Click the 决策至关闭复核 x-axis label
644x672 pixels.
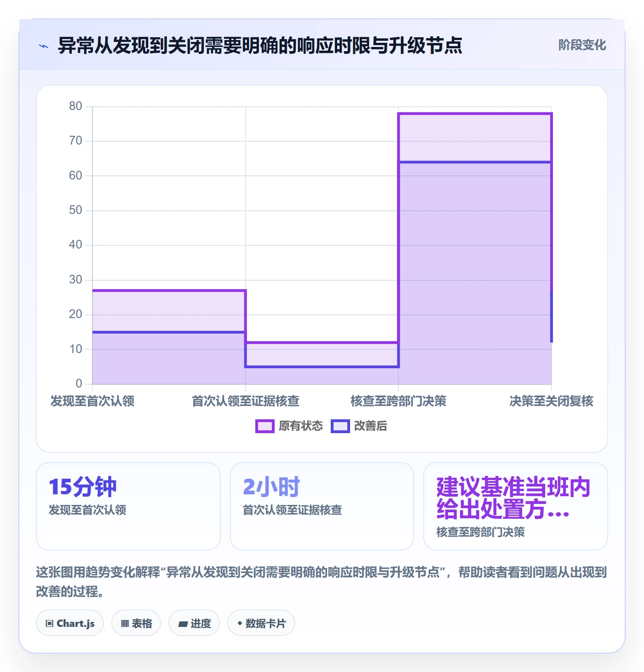coord(552,401)
